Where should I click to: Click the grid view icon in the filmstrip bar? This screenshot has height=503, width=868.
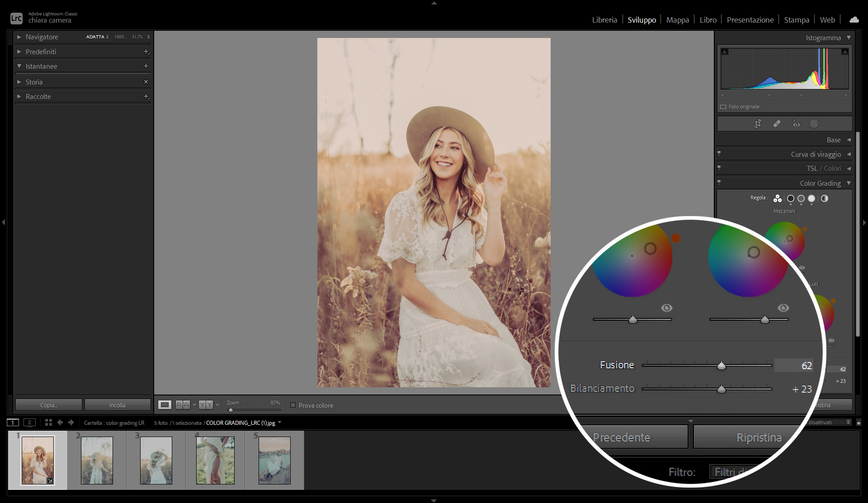[48, 423]
